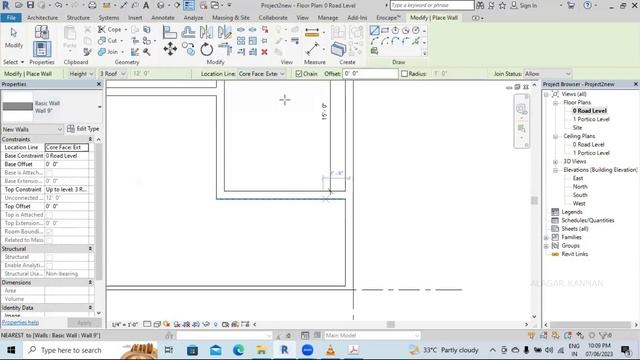Image resolution: width=640 pixels, height=360 pixels.
Task: Toggle the Properties palette ribbon button
Action: (42, 49)
